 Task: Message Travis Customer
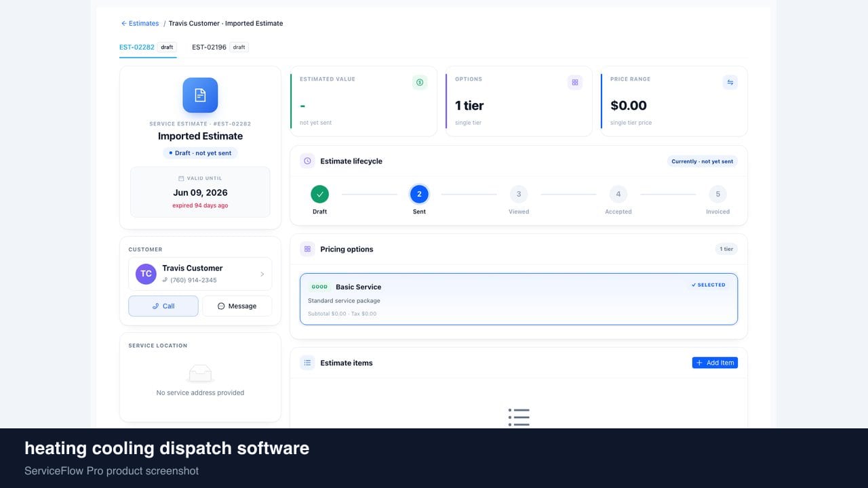[x=237, y=306]
